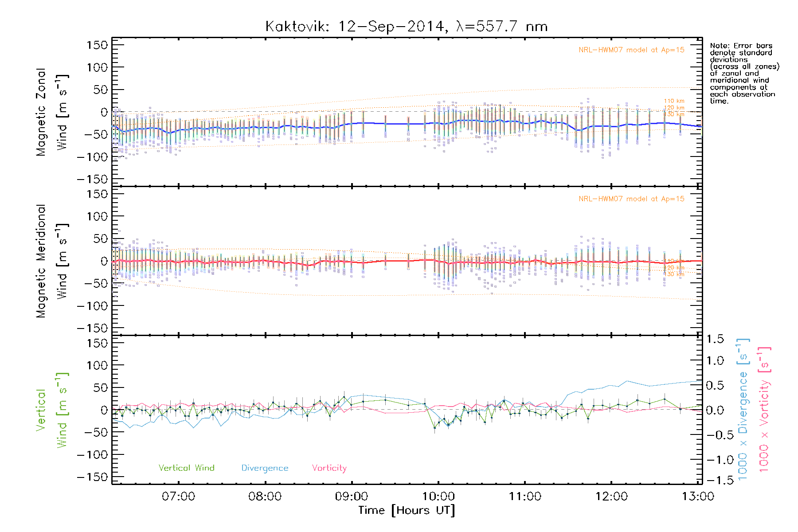Select the 07:00 time axis label
This screenshot has width=798, height=532.
tap(178, 497)
